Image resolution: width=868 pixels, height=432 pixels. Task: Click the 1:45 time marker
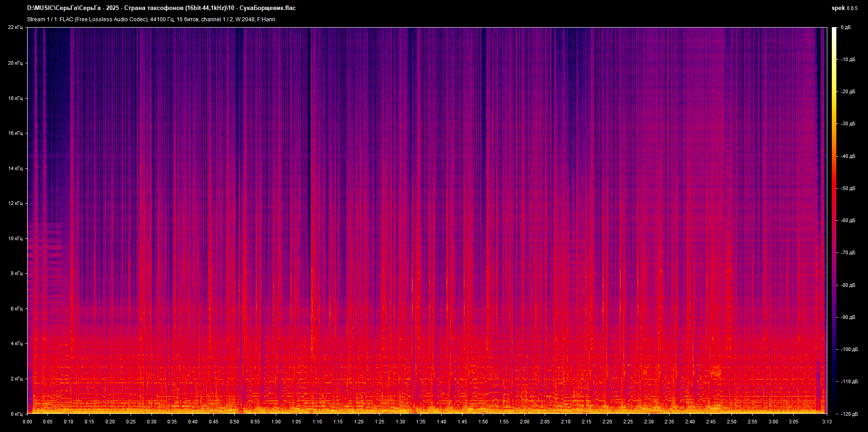click(x=462, y=422)
